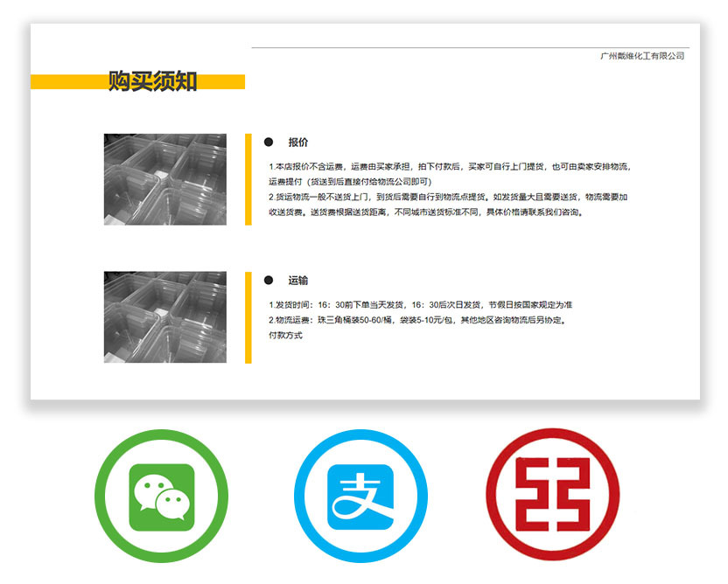Screen dimensions: 728x584
Task: Click the bullet dot before 运输
Action: pos(269,280)
